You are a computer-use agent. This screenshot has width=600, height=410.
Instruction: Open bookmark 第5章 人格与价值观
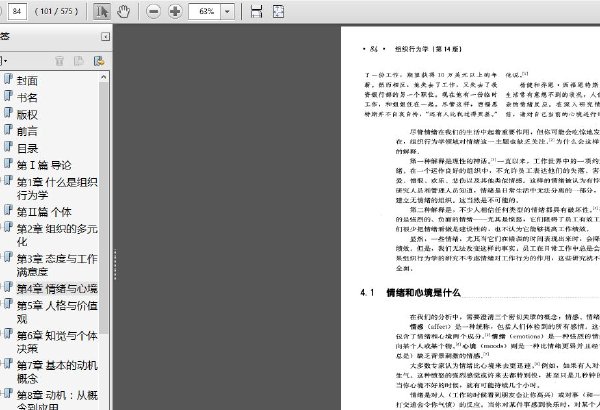pos(57,312)
